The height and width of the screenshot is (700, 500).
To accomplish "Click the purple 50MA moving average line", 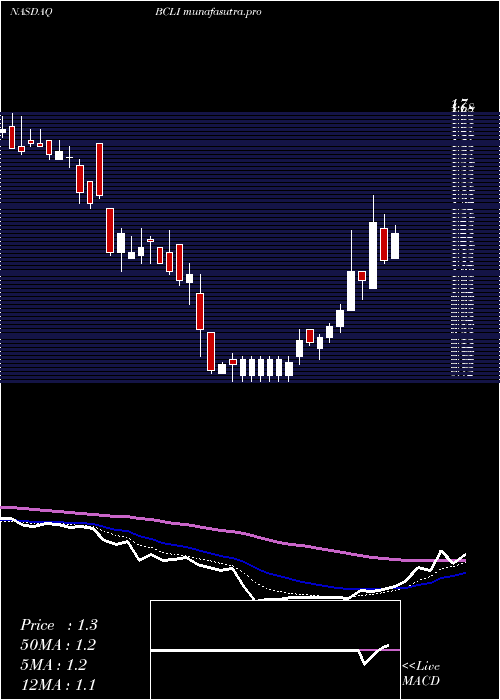I will click(223, 531).
